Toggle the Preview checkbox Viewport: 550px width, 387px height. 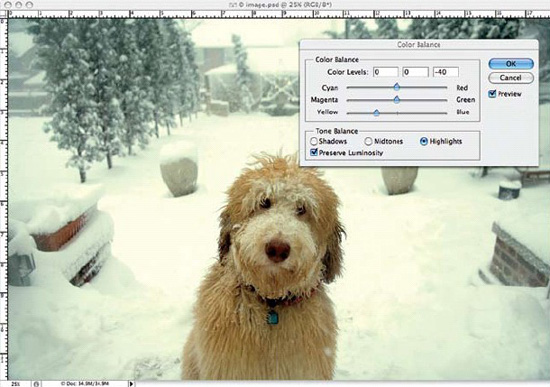coord(492,94)
